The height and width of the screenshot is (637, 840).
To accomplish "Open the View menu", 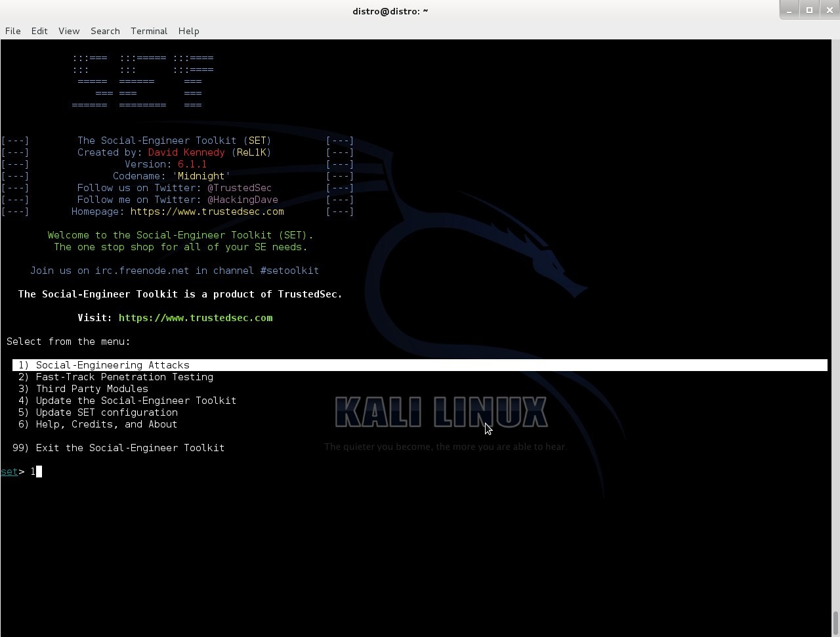I will (69, 31).
